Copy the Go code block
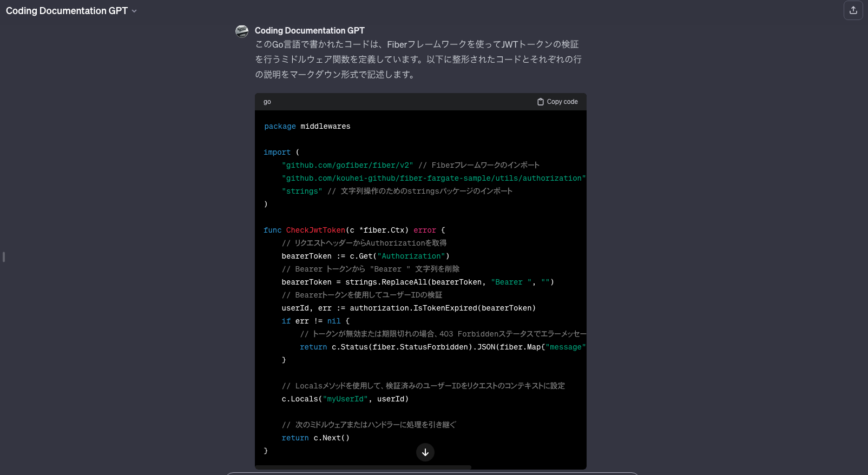The image size is (868, 475). click(x=557, y=102)
